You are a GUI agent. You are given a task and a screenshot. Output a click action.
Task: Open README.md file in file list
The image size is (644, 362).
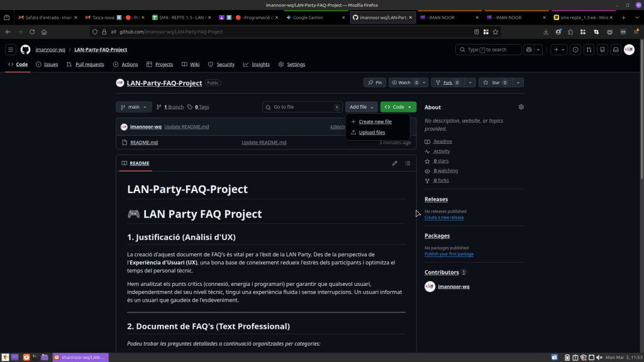point(144,143)
